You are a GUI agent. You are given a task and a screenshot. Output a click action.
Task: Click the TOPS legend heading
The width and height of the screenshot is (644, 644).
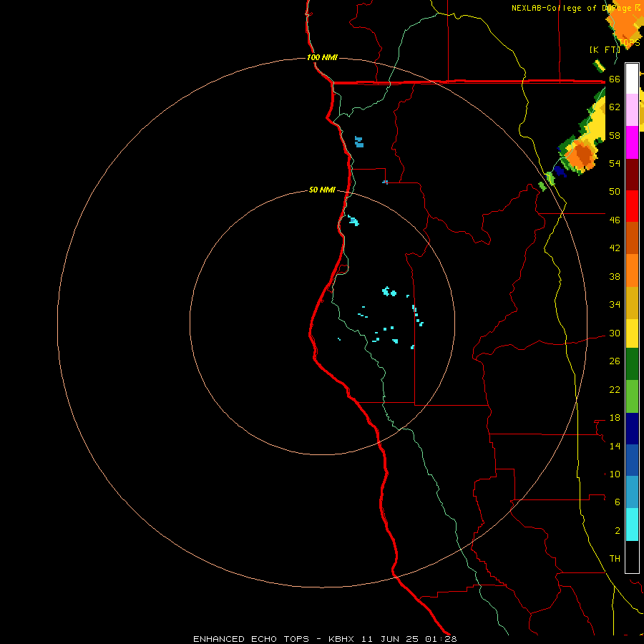[x=629, y=43]
